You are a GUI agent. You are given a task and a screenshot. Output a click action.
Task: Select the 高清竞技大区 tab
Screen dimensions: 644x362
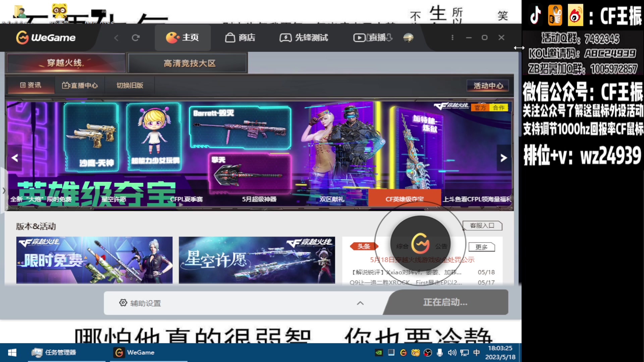pyautogui.click(x=188, y=63)
